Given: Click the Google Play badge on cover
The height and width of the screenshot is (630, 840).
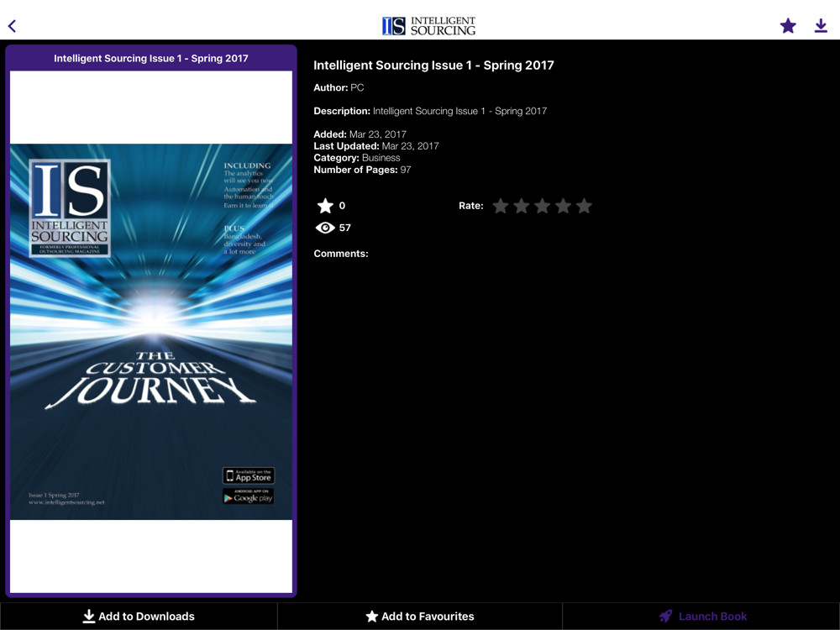Looking at the screenshot, I should (x=249, y=496).
